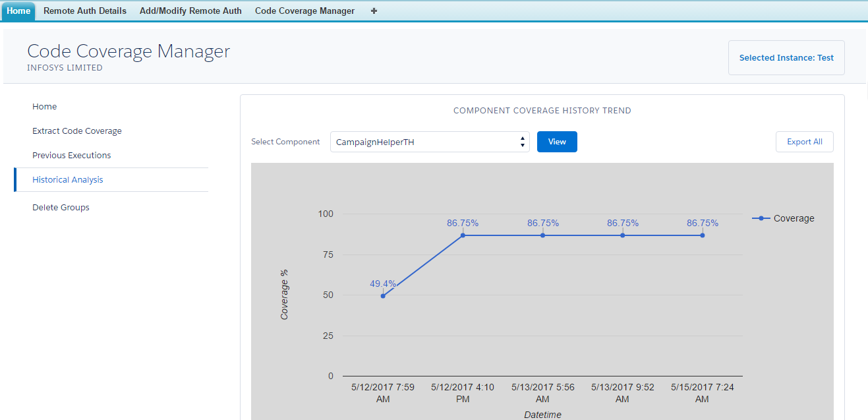Switch to Code Coverage Manager tab
This screenshot has height=420, width=868.
point(304,11)
